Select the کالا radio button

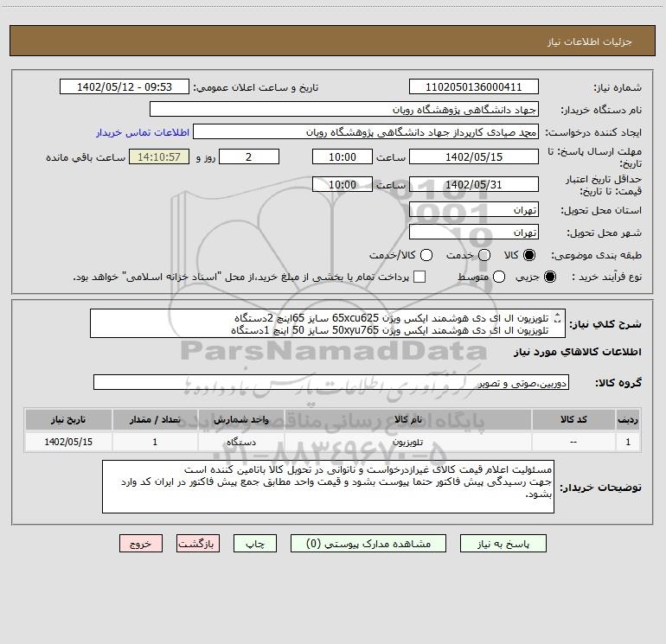coord(529,255)
